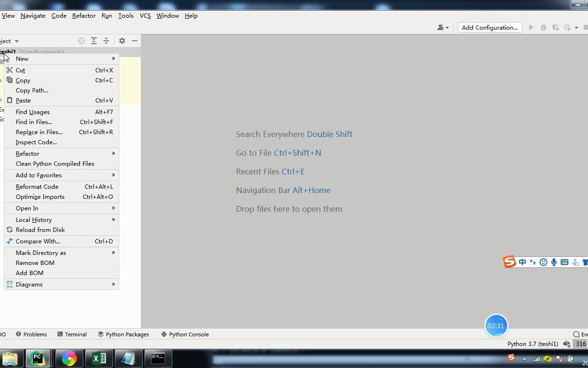Click the Paste clipboard icon in context menu
Viewport: 588px width, 368px height.
(x=10, y=100)
